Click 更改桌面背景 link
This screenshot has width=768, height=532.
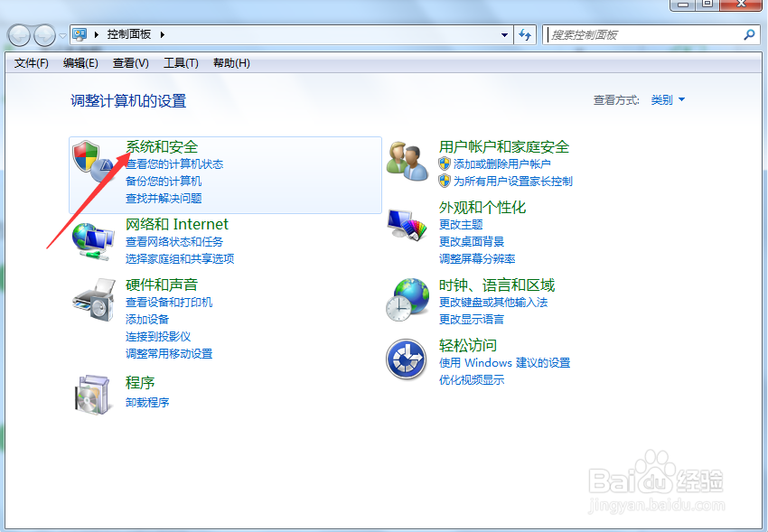[x=472, y=241]
